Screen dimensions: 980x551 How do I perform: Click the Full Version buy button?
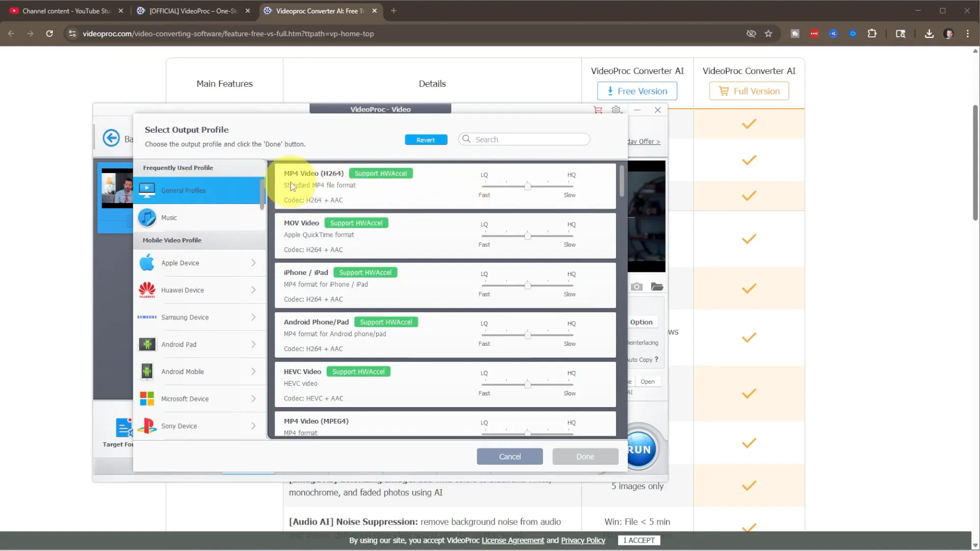point(749,91)
